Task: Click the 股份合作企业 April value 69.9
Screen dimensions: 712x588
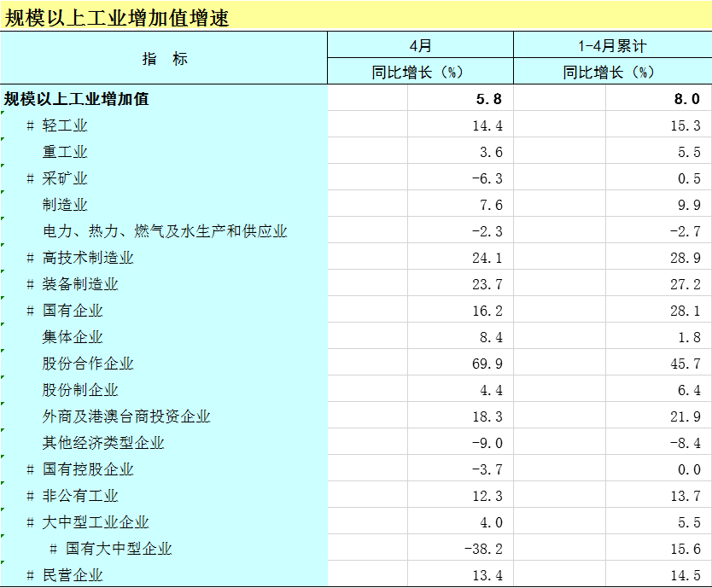Action: tap(487, 364)
